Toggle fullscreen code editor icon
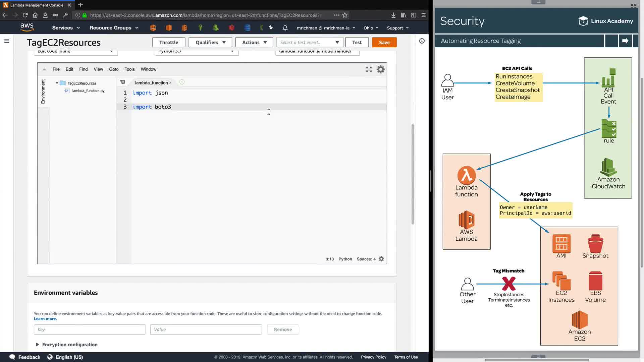 coord(369,69)
